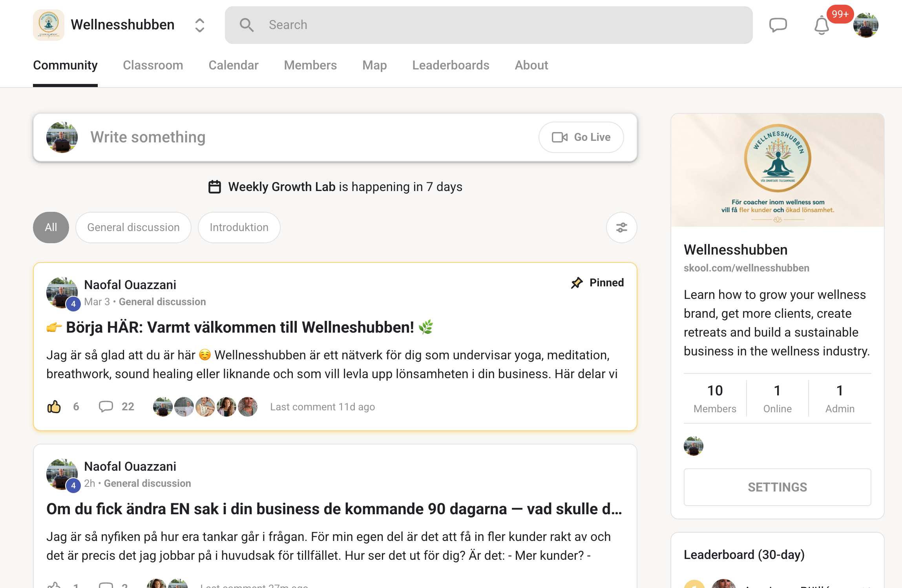Click the last commenter avatar on pinned post

pos(248,407)
